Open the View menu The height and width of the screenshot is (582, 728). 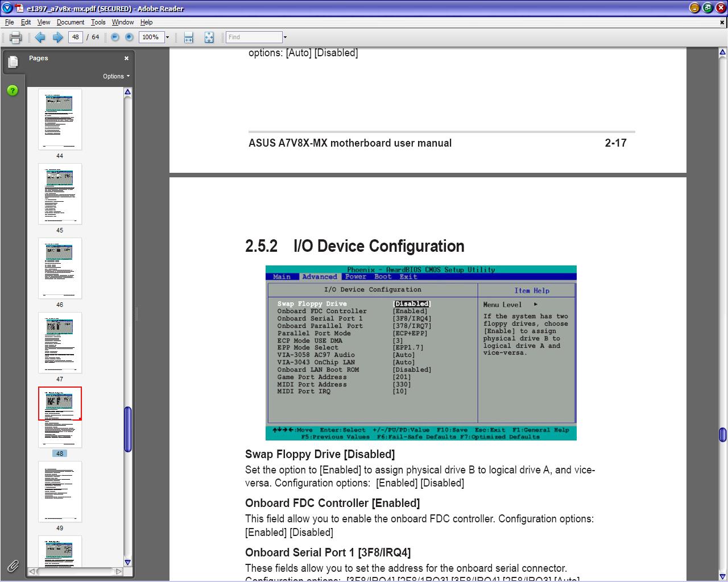(x=44, y=22)
